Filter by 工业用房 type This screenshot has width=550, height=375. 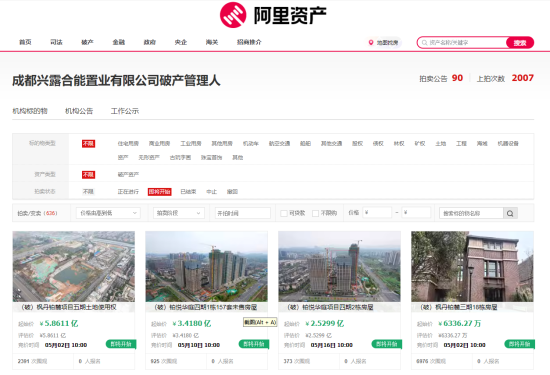coord(191,143)
